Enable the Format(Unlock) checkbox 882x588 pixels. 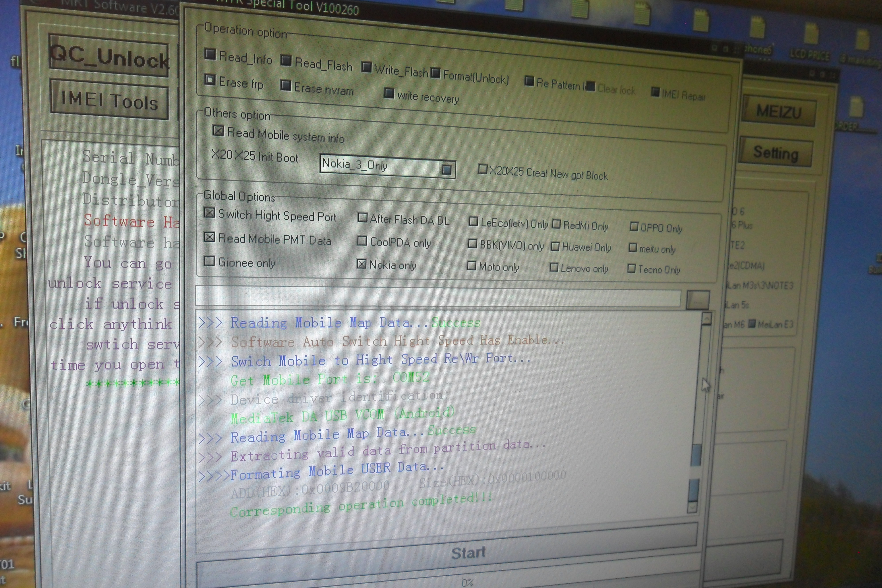click(435, 73)
